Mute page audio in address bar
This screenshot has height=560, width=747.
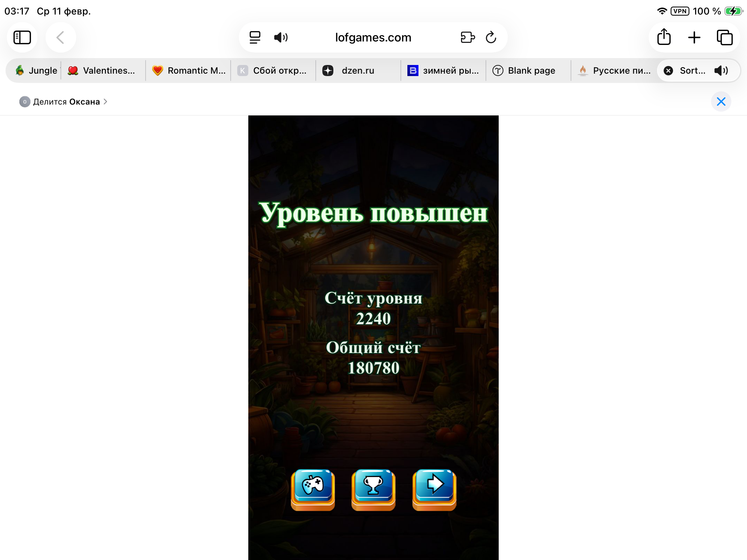click(x=281, y=37)
